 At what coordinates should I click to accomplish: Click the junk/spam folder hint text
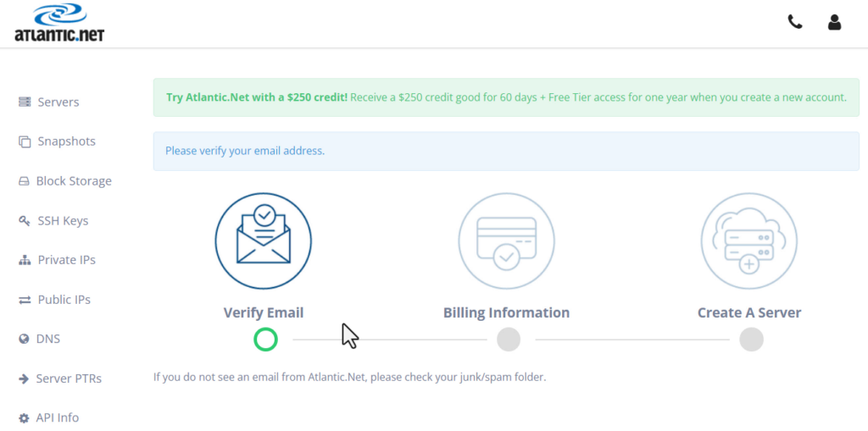click(350, 378)
